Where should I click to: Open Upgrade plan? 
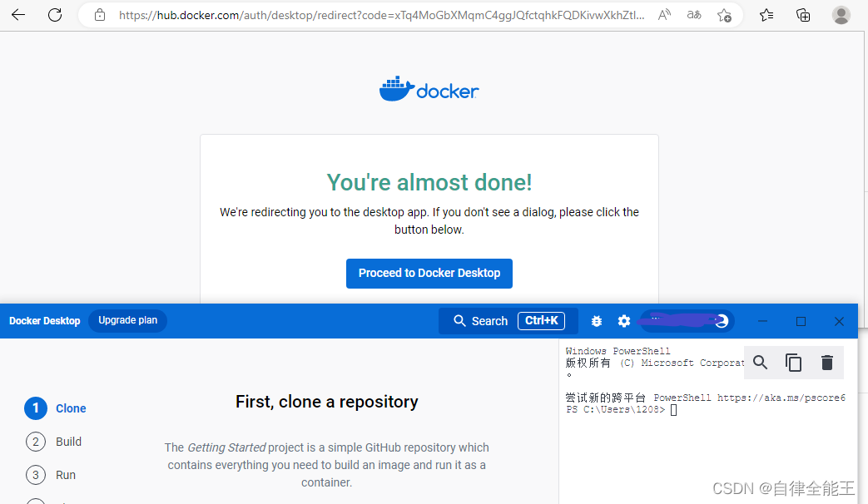pyautogui.click(x=126, y=320)
